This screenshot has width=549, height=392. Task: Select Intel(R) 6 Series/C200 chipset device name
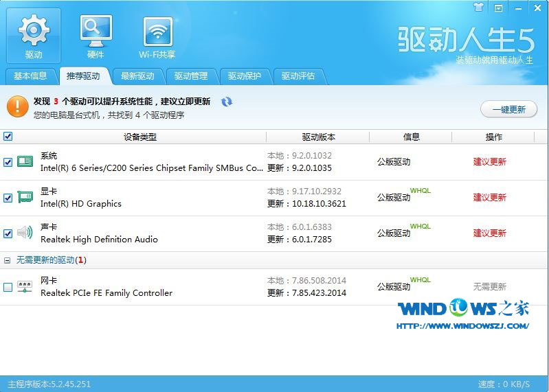tap(152, 168)
